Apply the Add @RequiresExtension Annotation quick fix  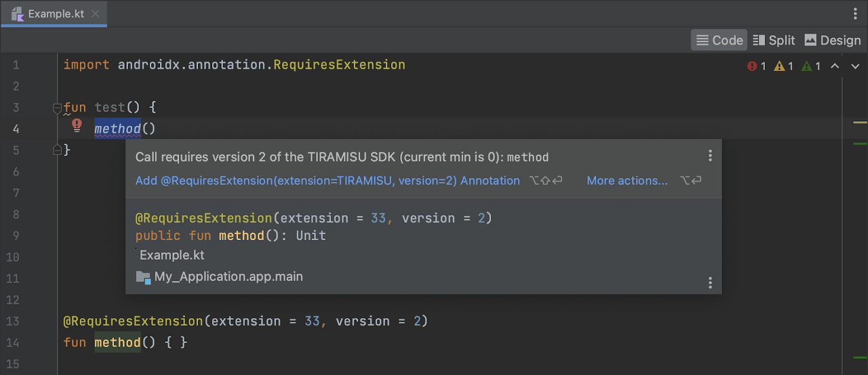[x=328, y=180]
